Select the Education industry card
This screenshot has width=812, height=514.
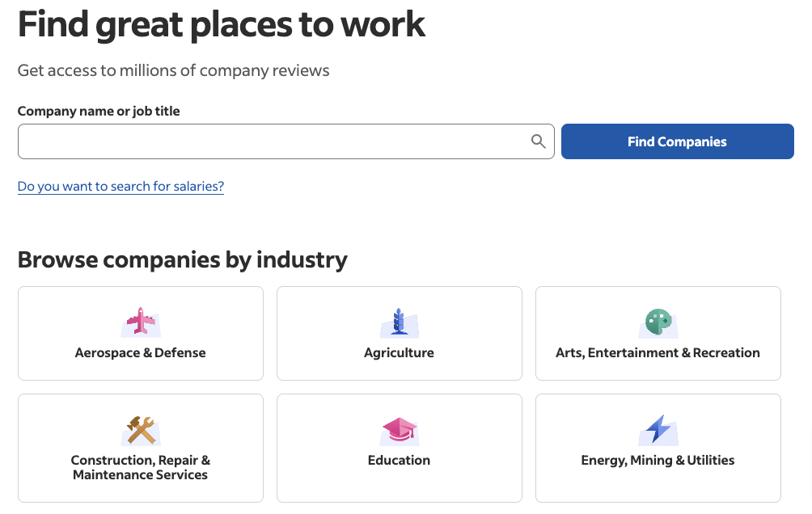click(x=399, y=448)
